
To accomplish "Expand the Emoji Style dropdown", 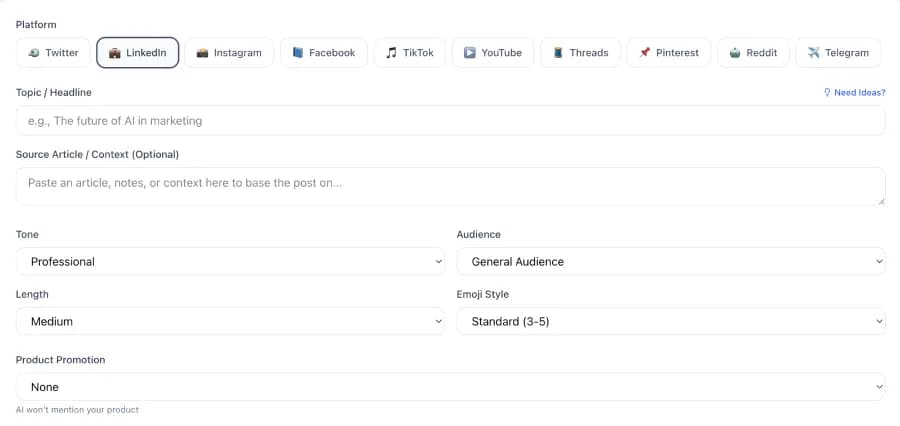I will (x=670, y=321).
